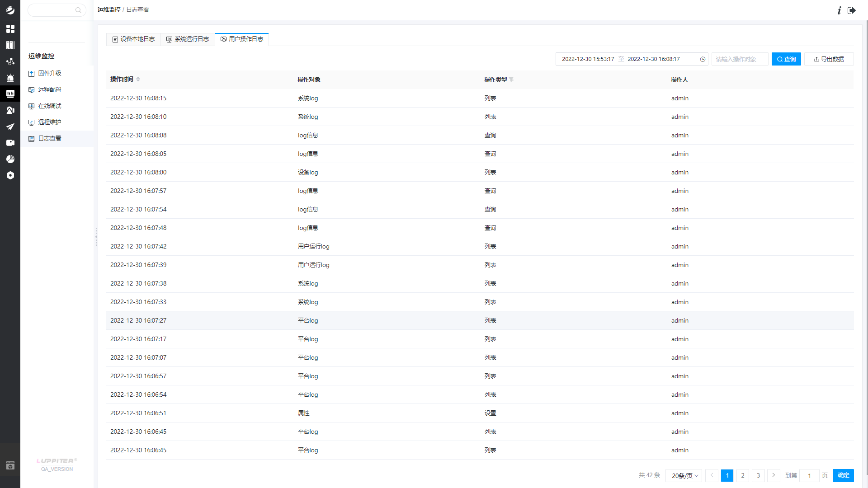
Task: Click the logout icon at top right
Action: (852, 10)
